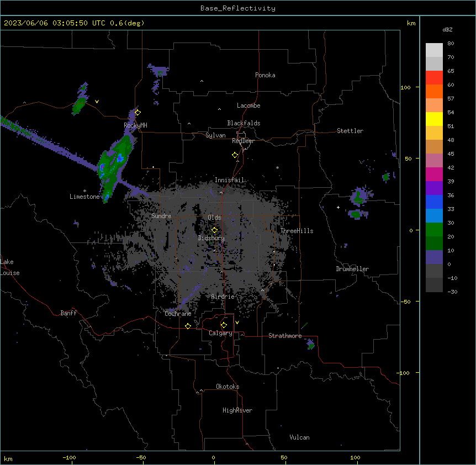Image resolution: width=476 pixels, height=465 pixels.
Task: Click the small echo southeast of Strathmore
Action: pyautogui.click(x=310, y=344)
